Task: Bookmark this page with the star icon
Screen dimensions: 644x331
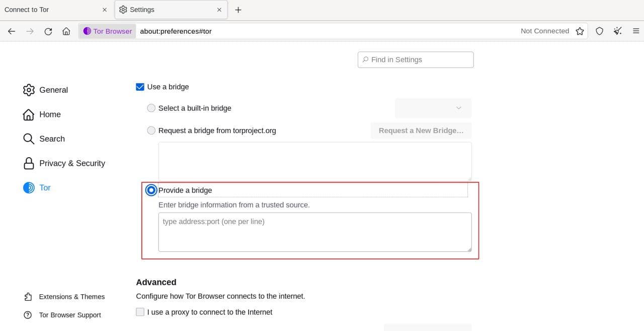Action: pyautogui.click(x=580, y=31)
